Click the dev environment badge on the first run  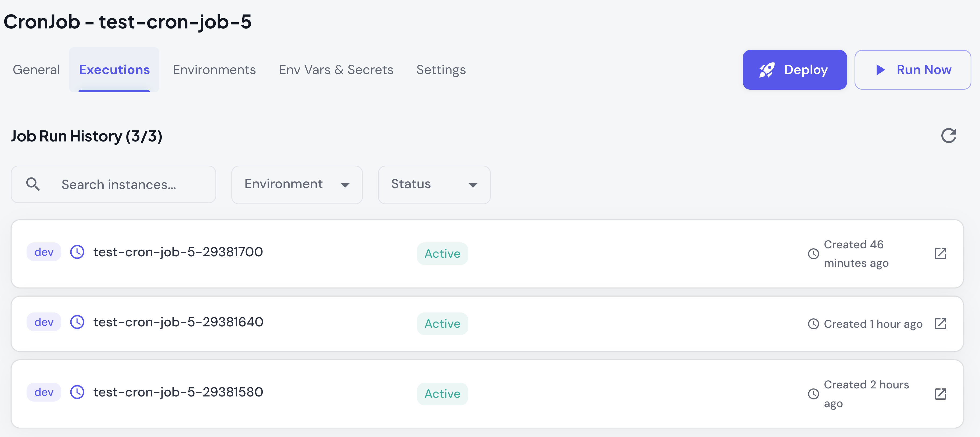[43, 252]
